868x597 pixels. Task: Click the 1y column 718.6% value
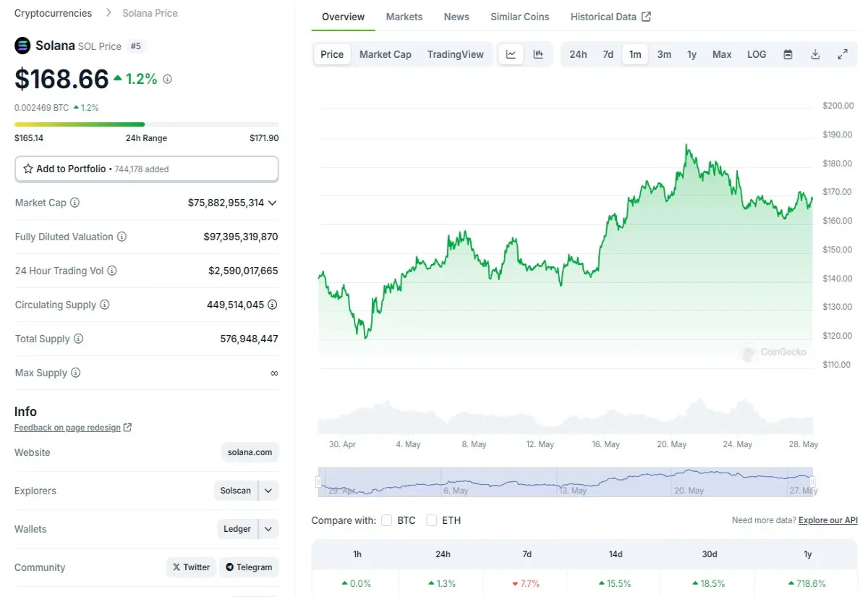(x=807, y=583)
